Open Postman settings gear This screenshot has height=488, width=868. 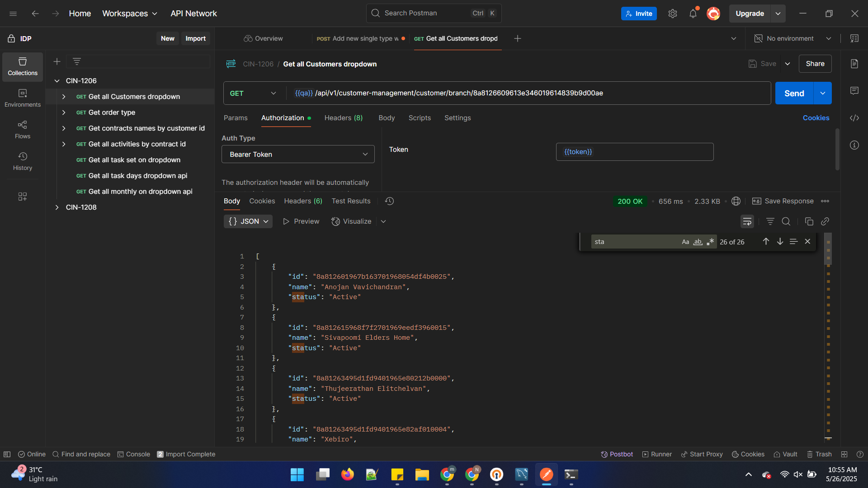click(673, 14)
